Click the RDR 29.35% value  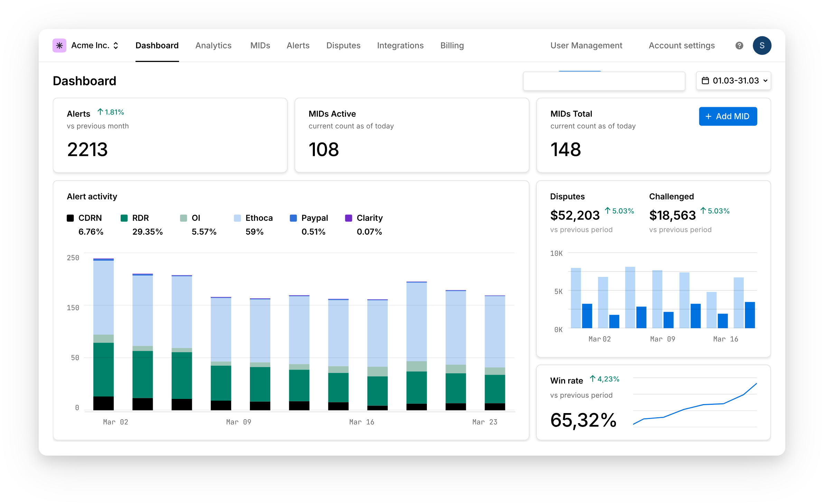click(x=148, y=232)
